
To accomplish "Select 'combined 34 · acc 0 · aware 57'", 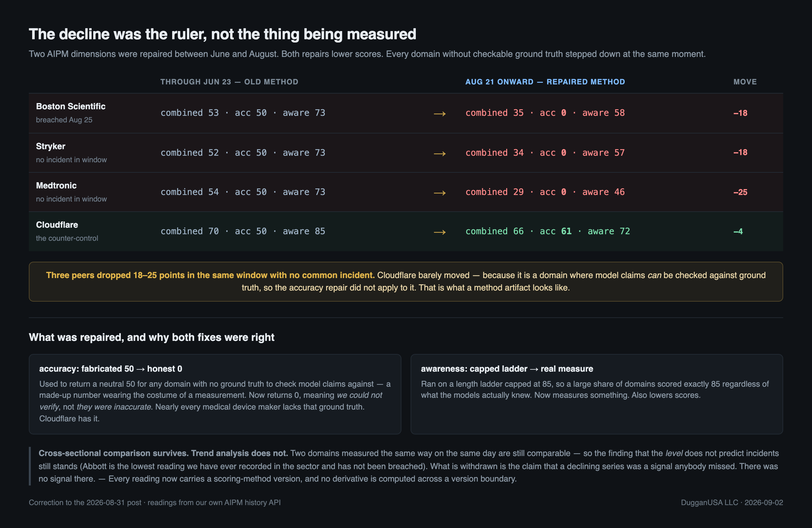I will (x=545, y=153).
